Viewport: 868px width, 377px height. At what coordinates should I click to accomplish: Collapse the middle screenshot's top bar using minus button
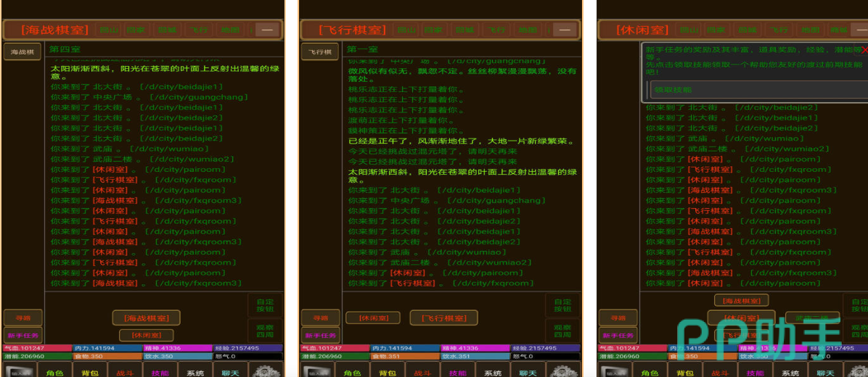pos(565,30)
